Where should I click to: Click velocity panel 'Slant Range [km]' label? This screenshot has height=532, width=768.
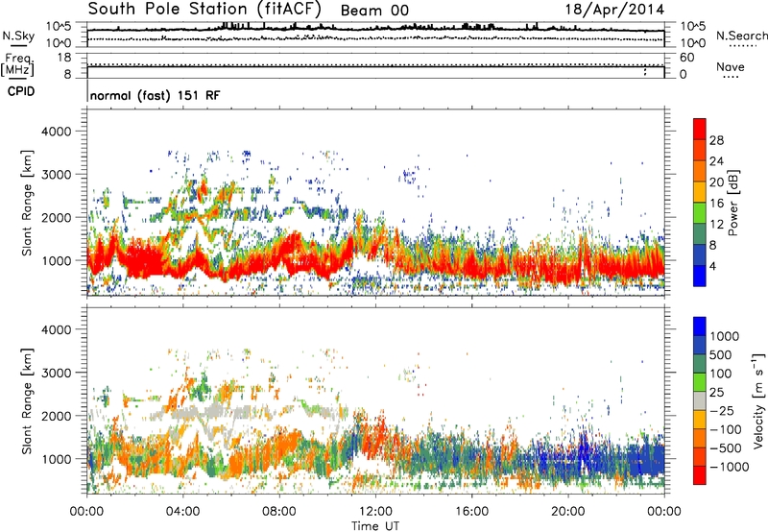[x=27, y=401]
